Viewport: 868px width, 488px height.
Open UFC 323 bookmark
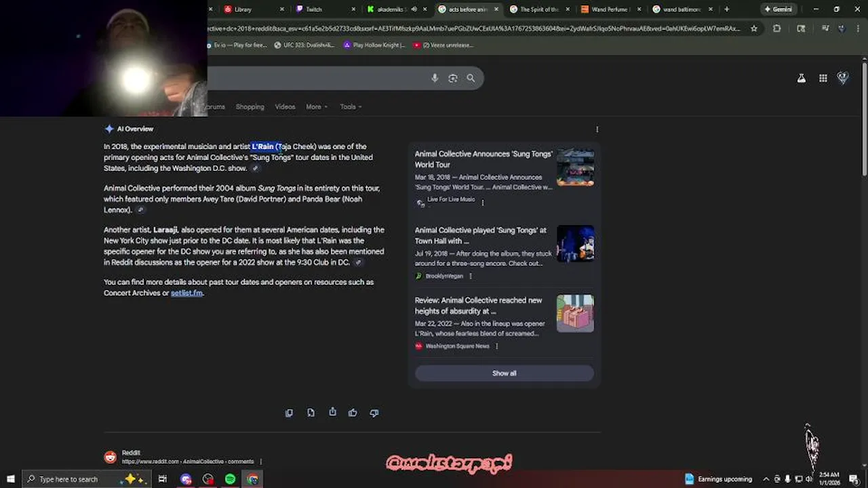pyautogui.click(x=304, y=45)
